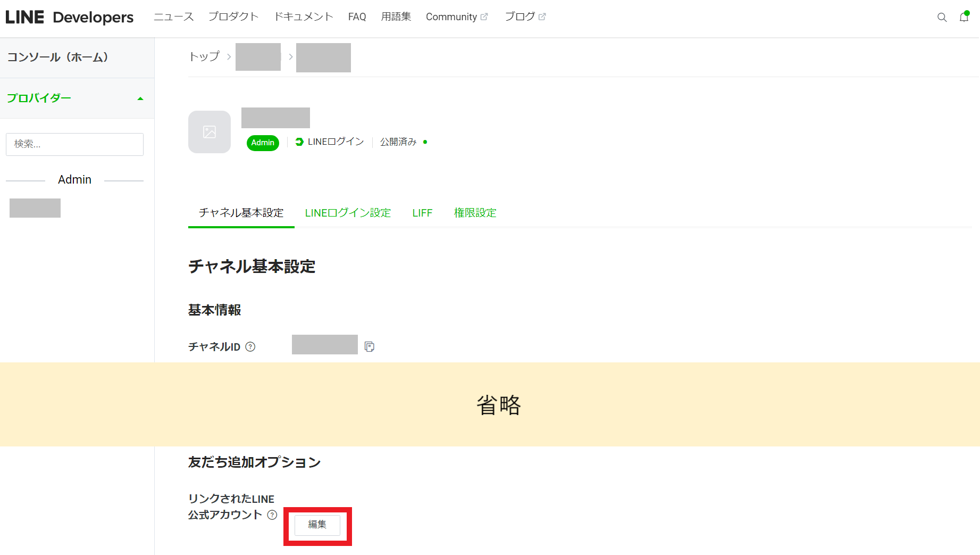Image resolution: width=980 pixels, height=555 pixels.
Task: Select the redacted provider under Admin
Action: 35,208
